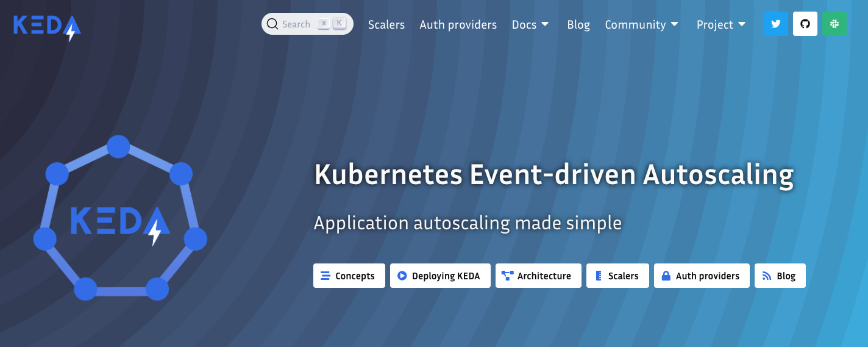Click the large KEDA heptagon logo
This screenshot has height=347, width=868.
pyautogui.click(x=120, y=218)
